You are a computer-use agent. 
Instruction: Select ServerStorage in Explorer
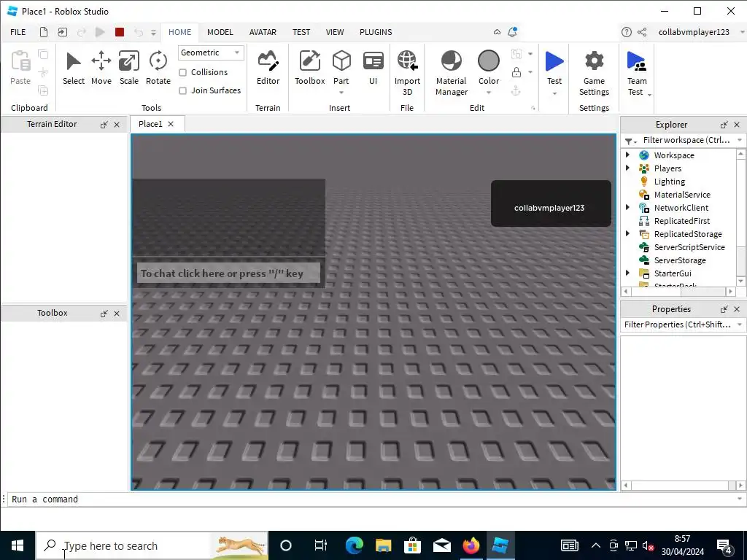pos(680,260)
